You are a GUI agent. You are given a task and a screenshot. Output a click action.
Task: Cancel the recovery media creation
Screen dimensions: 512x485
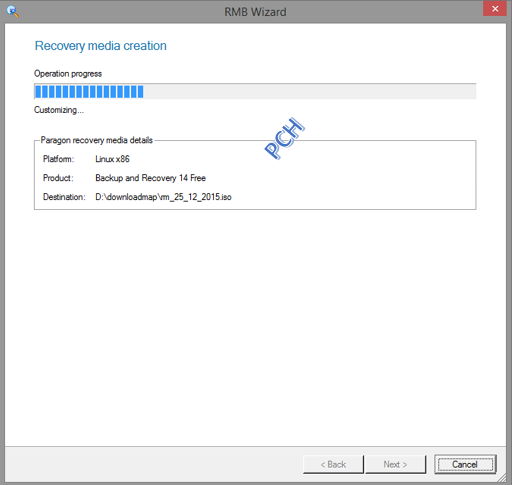pos(465,464)
